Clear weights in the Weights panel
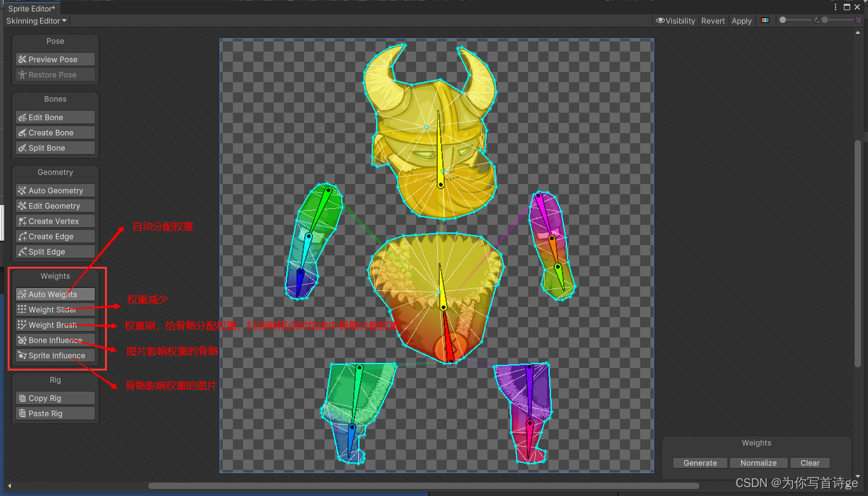 pos(810,463)
